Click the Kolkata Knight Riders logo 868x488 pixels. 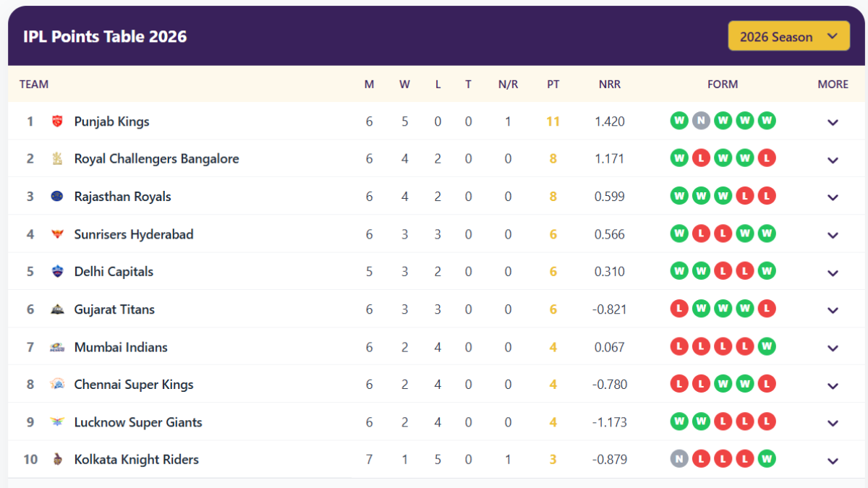click(x=59, y=459)
